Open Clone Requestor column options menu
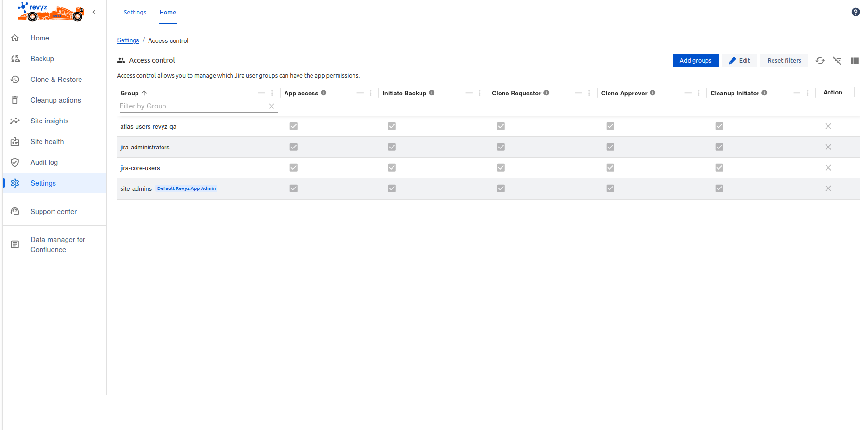 pos(589,93)
